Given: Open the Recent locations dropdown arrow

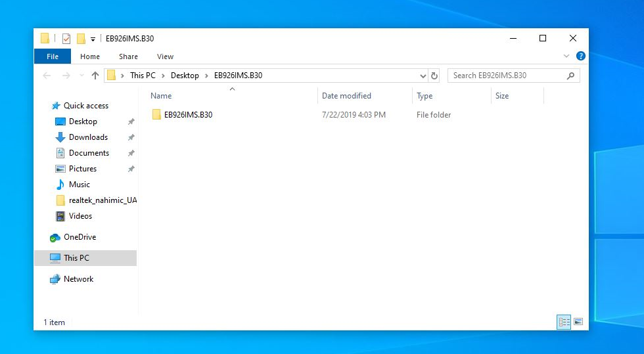Looking at the screenshot, I should [81, 76].
